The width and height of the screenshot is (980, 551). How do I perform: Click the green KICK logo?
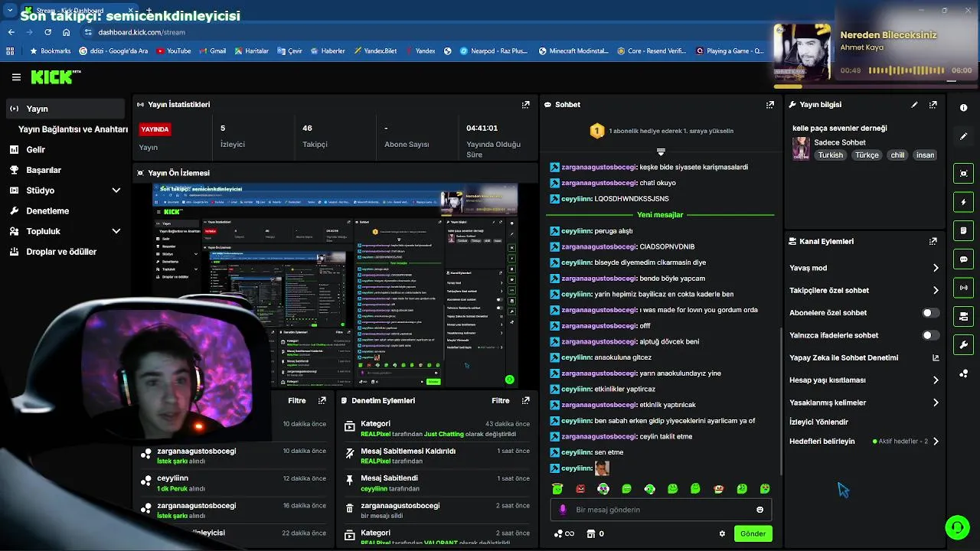click(53, 77)
